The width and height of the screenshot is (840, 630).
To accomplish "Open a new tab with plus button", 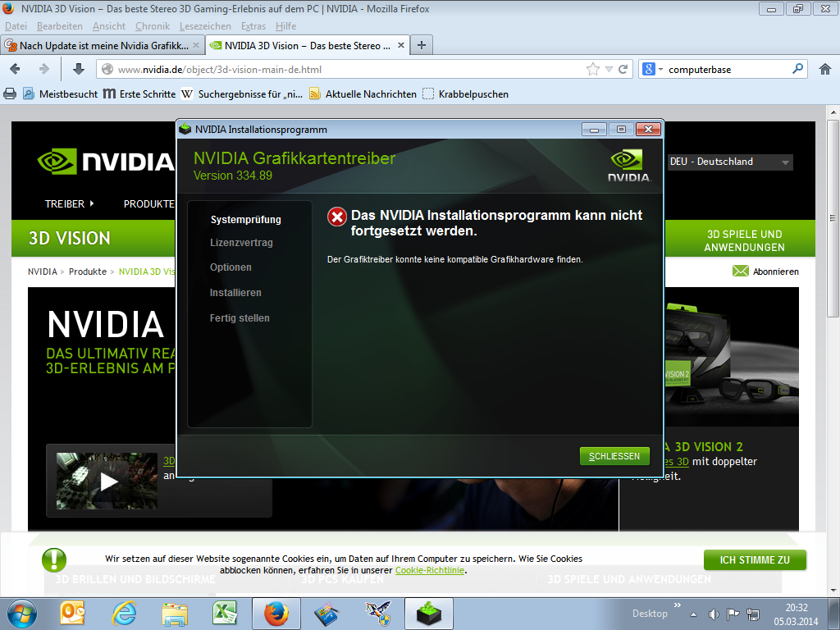I will 422,46.
